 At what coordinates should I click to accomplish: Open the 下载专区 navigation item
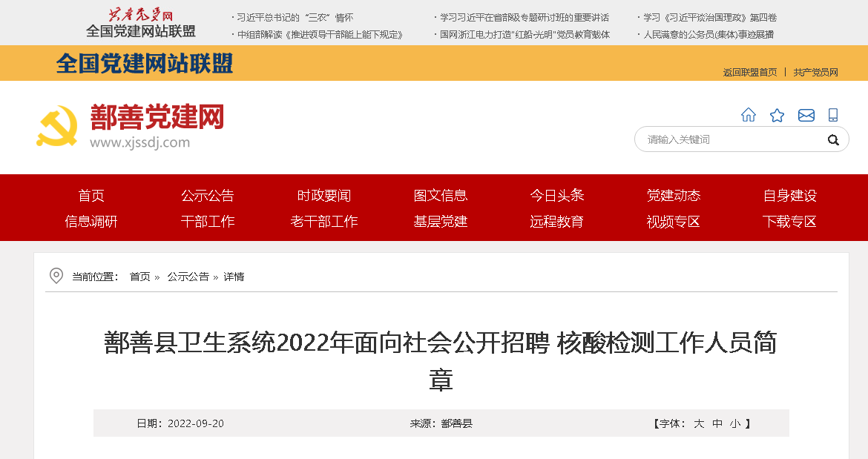[x=790, y=222]
